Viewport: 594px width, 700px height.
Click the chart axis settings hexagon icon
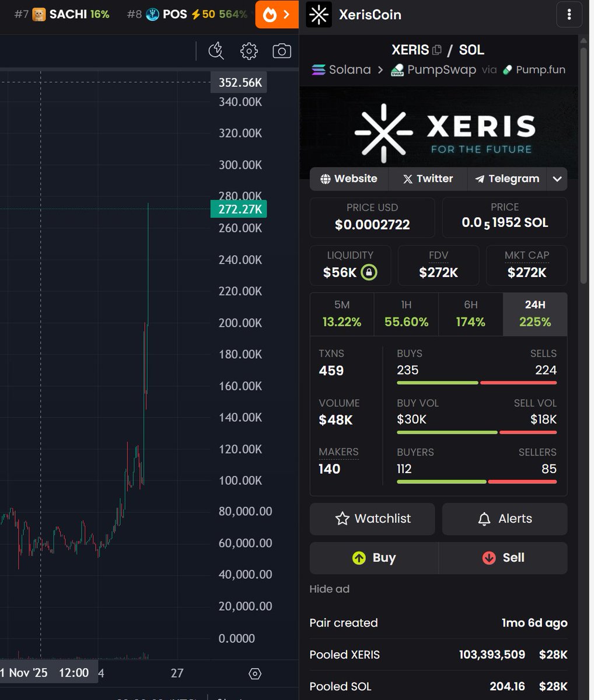click(255, 674)
